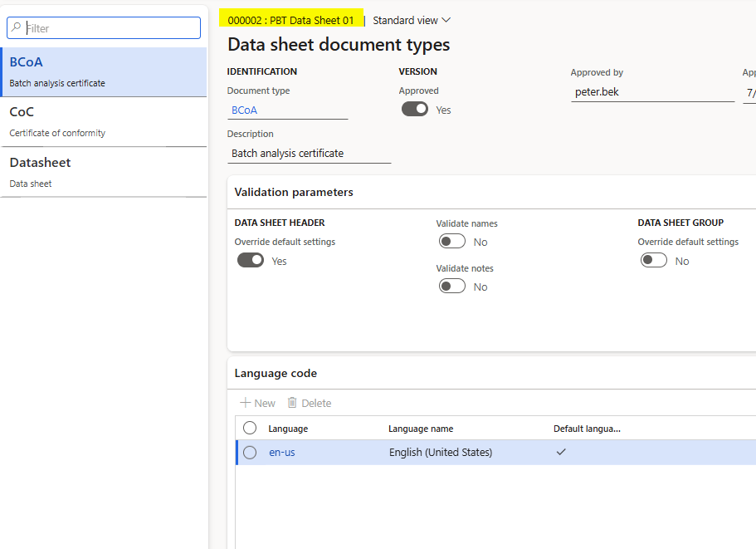Disable the Approved toggle under Version
The width and height of the screenshot is (756, 549).
[x=414, y=109]
